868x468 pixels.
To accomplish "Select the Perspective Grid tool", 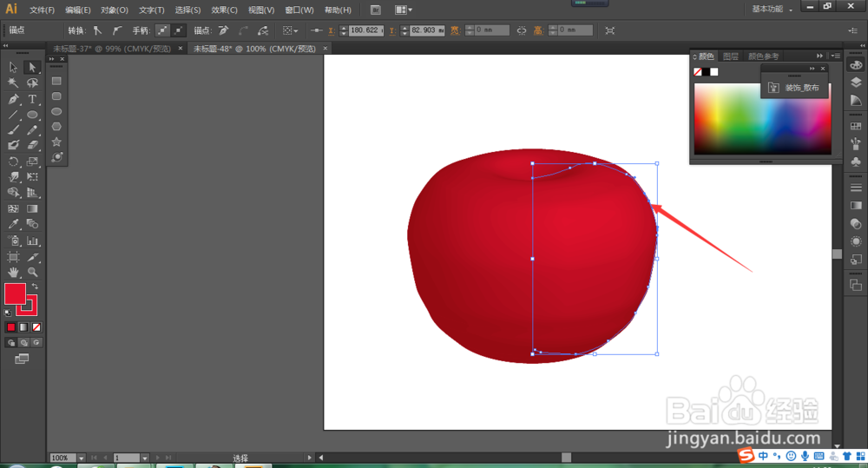I will pyautogui.click(x=32, y=193).
